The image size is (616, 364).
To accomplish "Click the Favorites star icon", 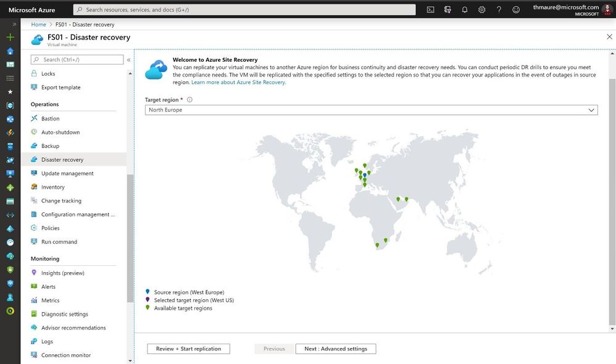I will (x=10, y=92).
